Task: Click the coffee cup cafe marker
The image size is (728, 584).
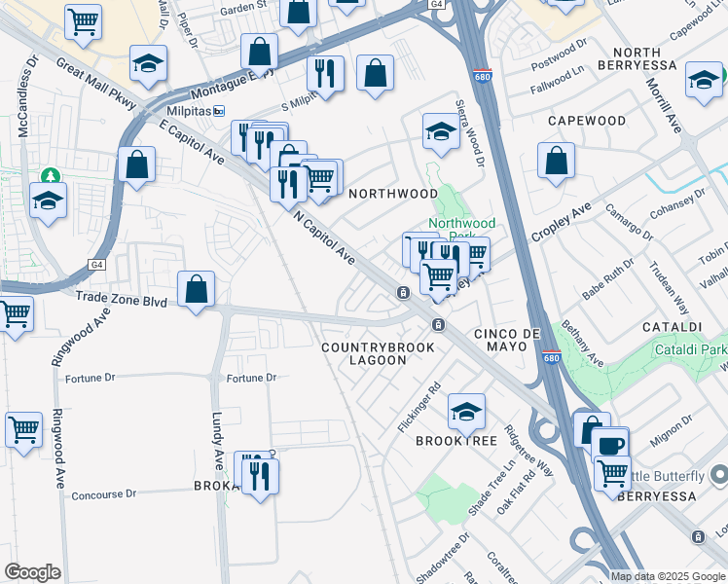Action: pyautogui.click(x=611, y=446)
